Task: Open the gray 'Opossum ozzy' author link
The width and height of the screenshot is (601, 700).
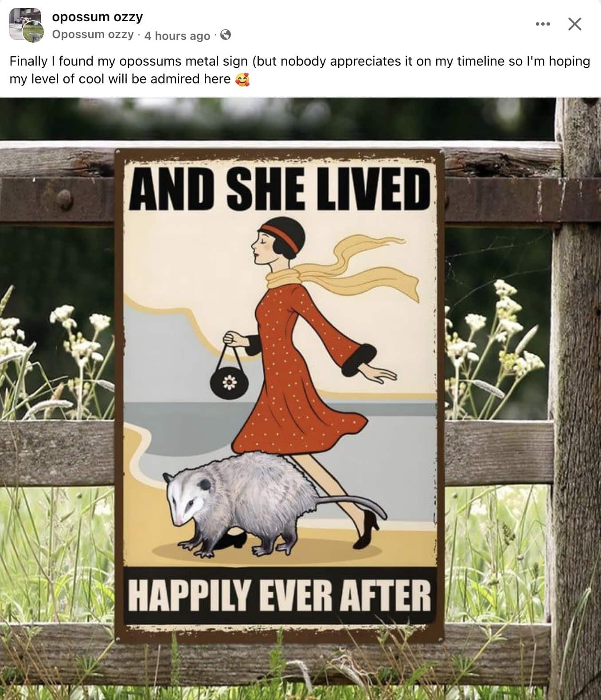Action: coord(93,35)
